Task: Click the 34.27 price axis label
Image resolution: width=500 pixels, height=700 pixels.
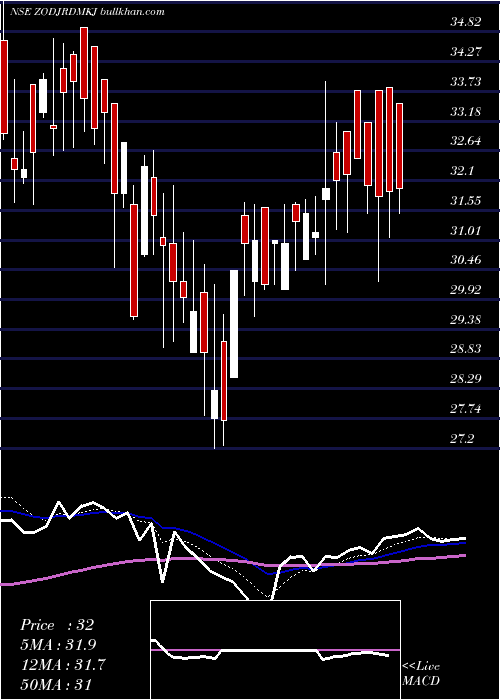Action: tap(466, 52)
